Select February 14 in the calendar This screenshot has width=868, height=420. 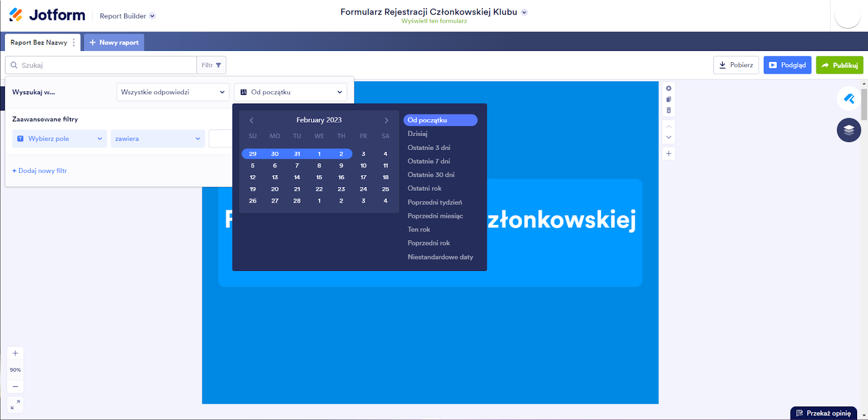(x=297, y=177)
